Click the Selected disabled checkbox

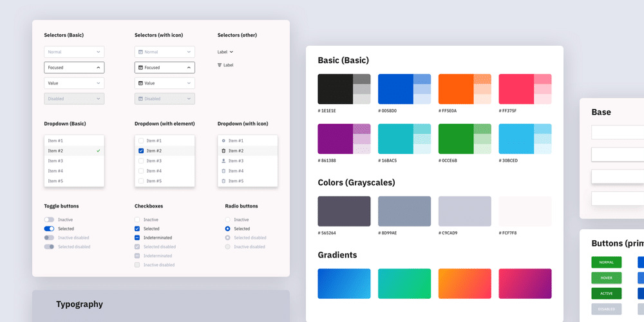pyautogui.click(x=137, y=247)
